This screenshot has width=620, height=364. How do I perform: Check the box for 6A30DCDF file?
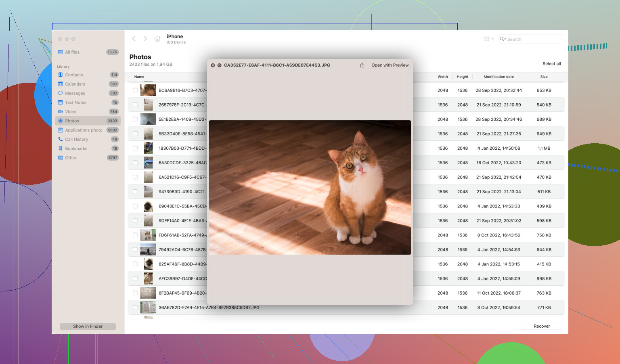[x=135, y=163]
